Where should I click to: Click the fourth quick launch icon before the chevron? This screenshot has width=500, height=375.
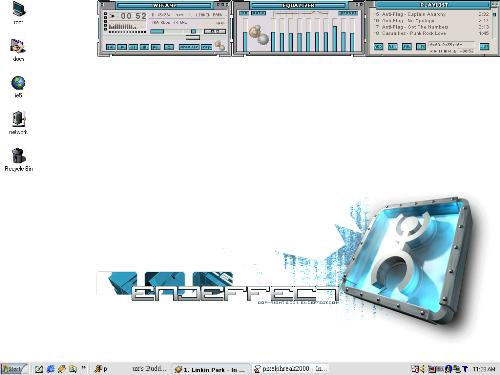coord(73,369)
